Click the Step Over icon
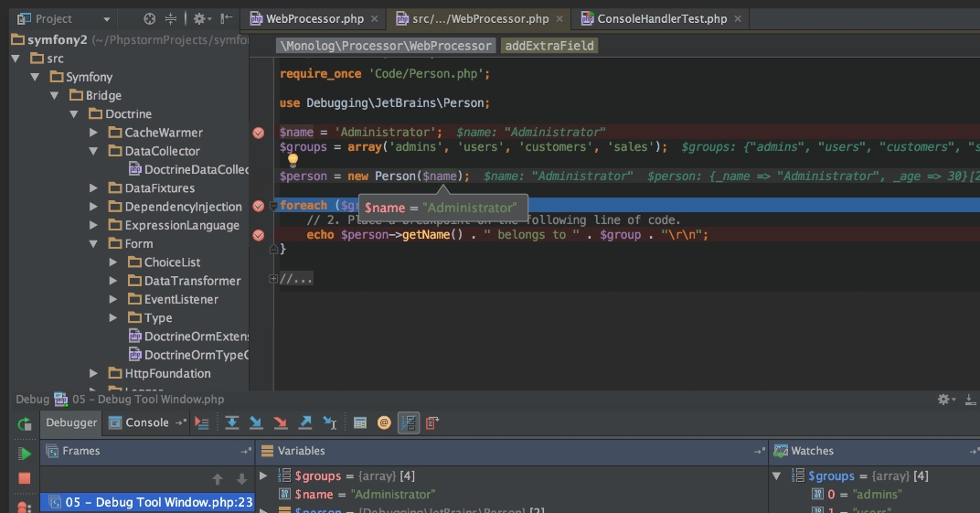980x513 pixels. pyautogui.click(x=231, y=423)
